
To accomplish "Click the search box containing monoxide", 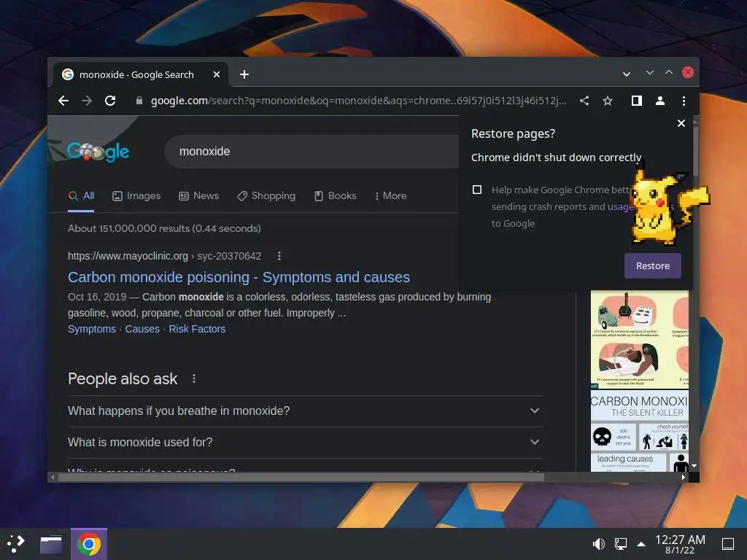I will [312, 152].
